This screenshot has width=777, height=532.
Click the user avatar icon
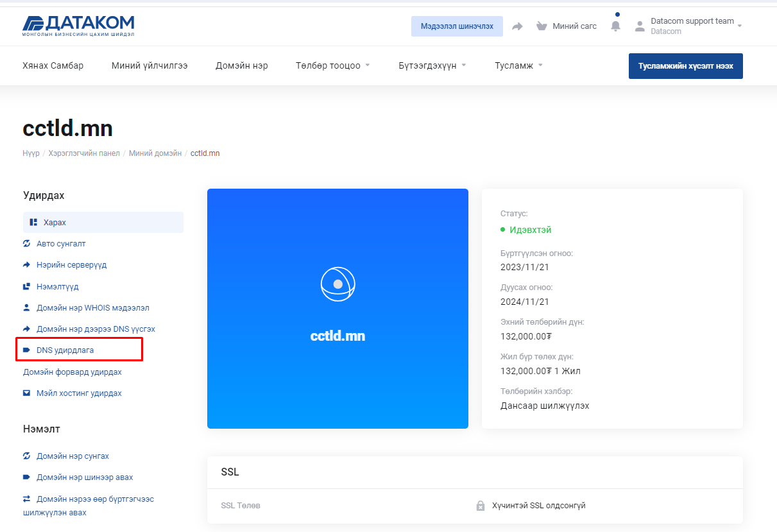[640, 26]
